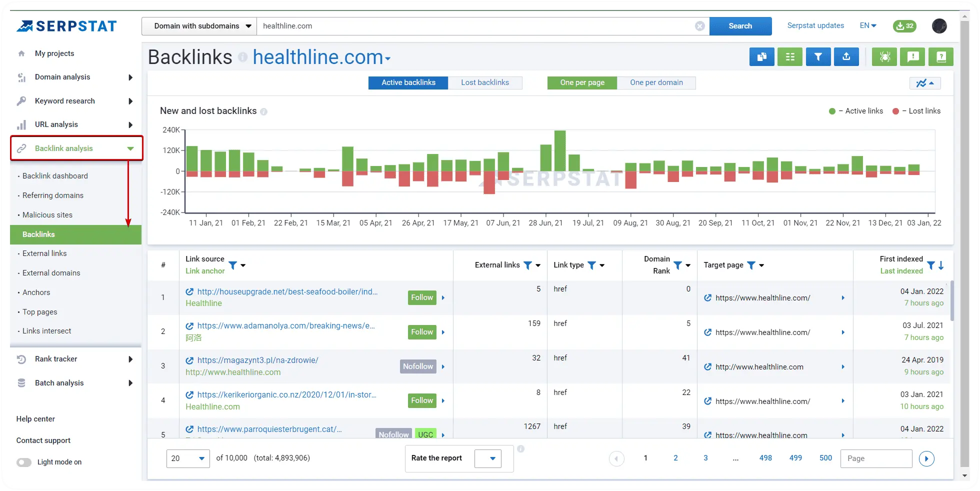Open the copy report icon

pos(761,56)
